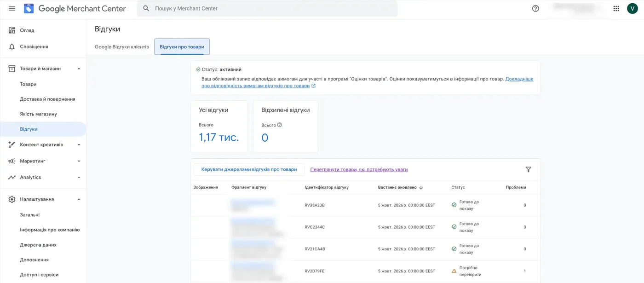Screen dimensions: 644x283
Task: Open the account avatar V
Action: (x=632, y=8)
